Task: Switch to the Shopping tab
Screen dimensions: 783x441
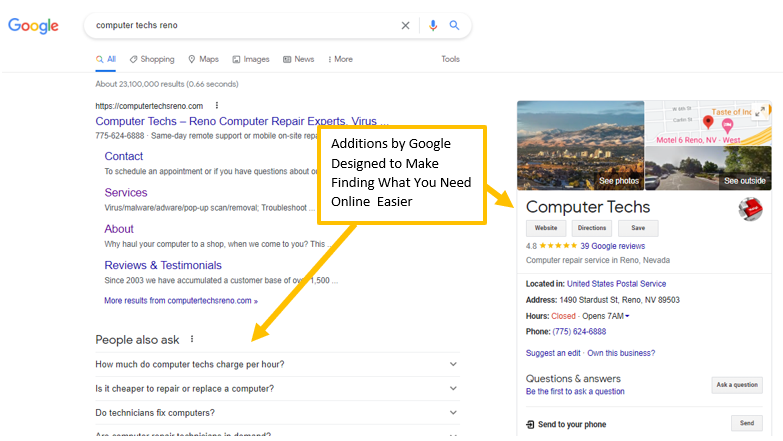Action: [x=152, y=59]
